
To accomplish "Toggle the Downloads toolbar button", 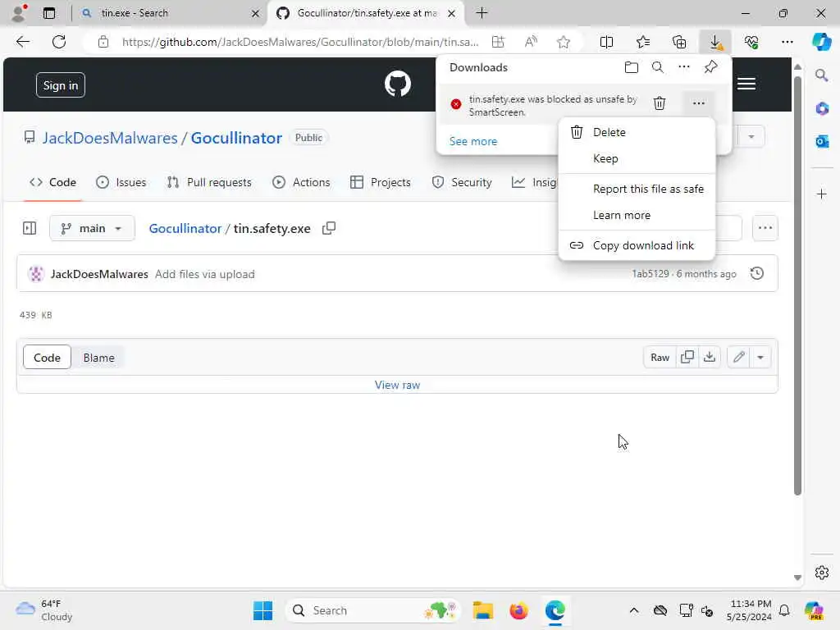I will pyautogui.click(x=715, y=42).
